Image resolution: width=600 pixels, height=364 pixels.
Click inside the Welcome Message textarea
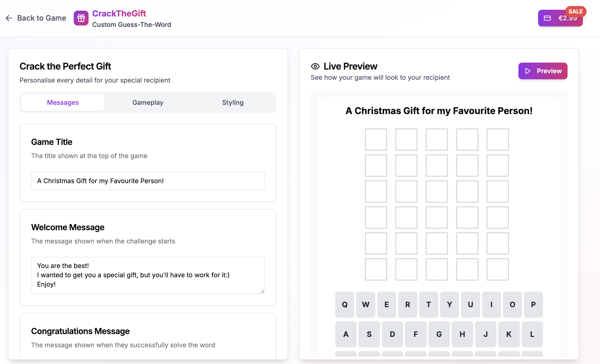tap(147, 275)
